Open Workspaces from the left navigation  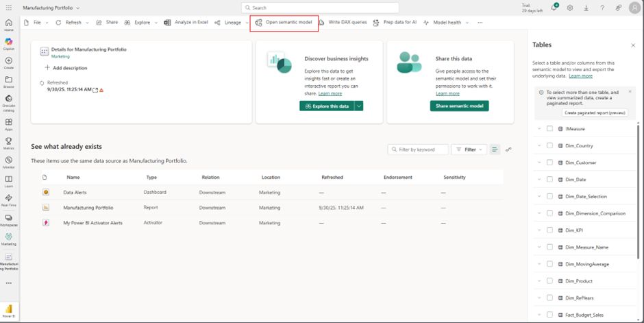[8, 219]
